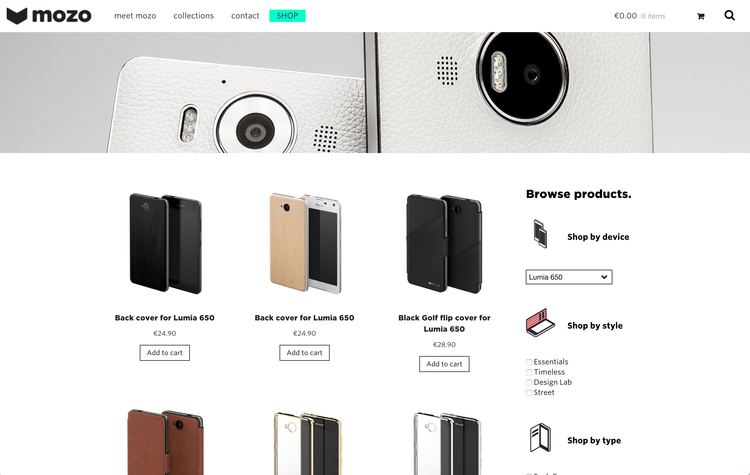Screen dimensions: 750x475
Task: Open the Lumia 650 device dropdown
Action: 569,277
